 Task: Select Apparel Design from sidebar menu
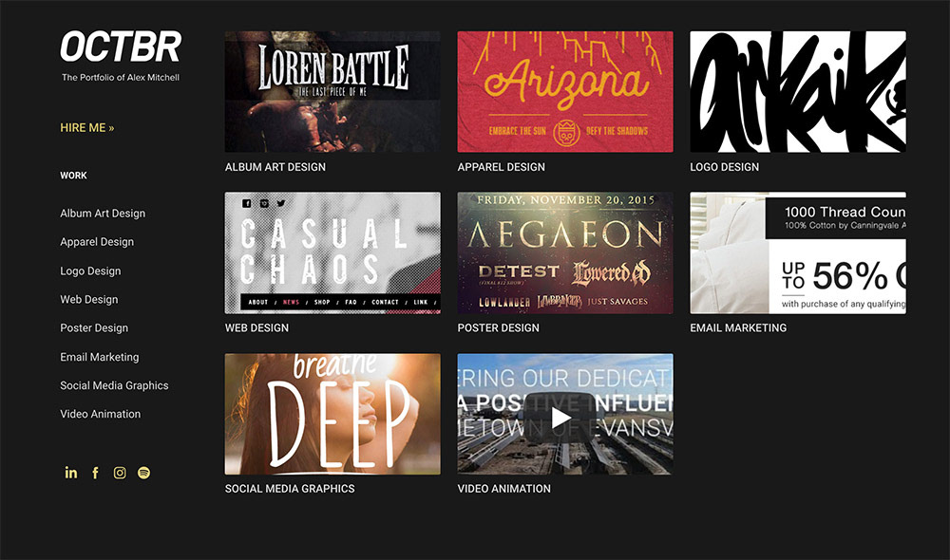(97, 242)
